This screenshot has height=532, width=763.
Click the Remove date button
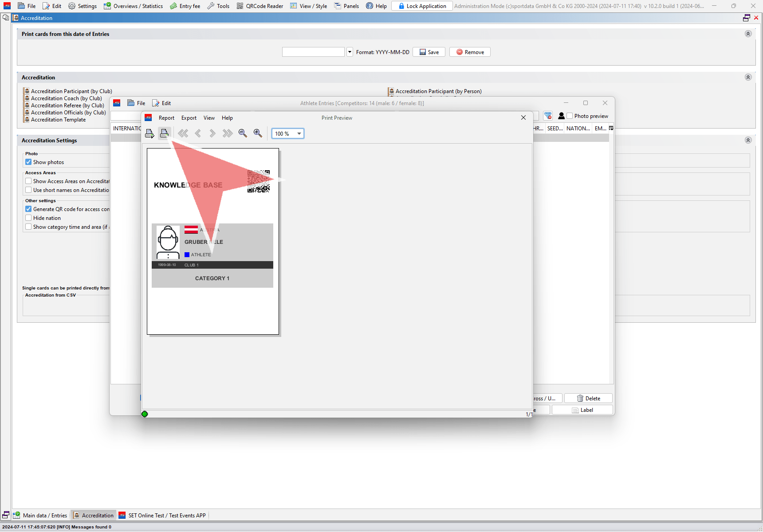[470, 52]
